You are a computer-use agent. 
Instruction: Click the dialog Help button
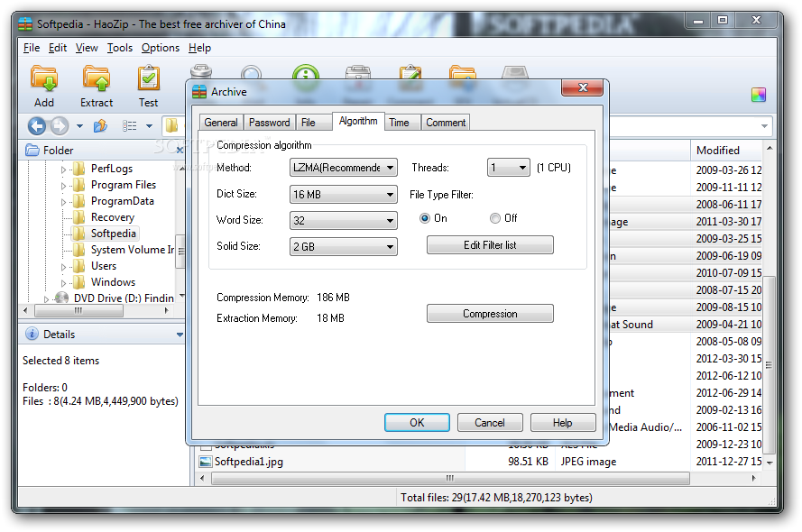click(x=563, y=423)
